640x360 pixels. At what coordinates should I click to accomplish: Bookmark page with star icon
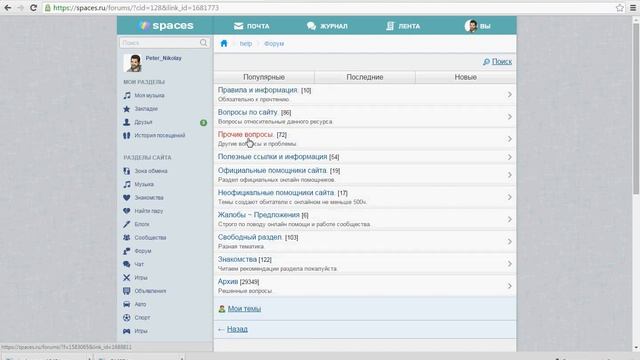(620, 8)
